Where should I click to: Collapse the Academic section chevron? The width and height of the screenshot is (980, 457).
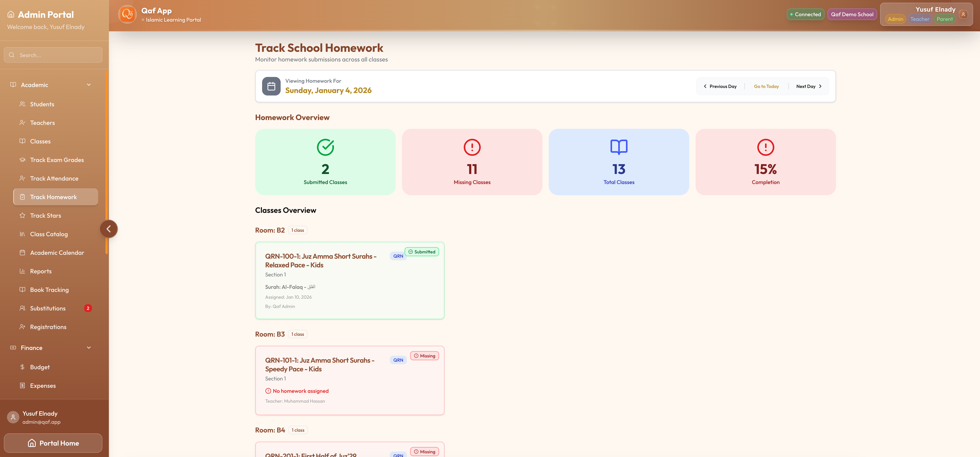tap(89, 84)
